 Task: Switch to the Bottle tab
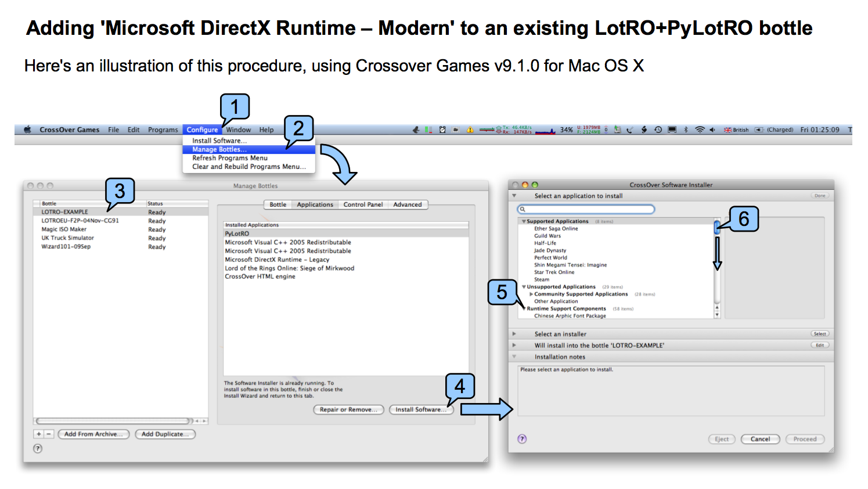click(x=278, y=204)
